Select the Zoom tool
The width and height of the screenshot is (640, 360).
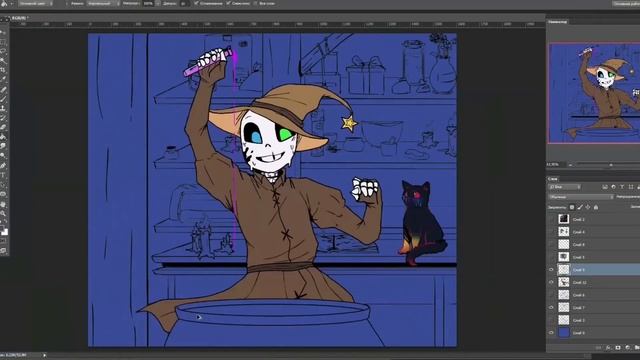[3, 213]
